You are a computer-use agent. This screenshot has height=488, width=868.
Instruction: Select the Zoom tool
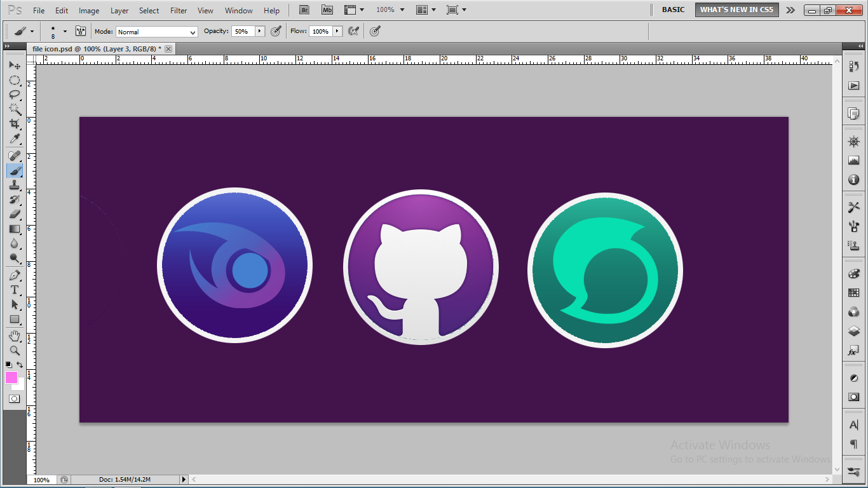tap(14, 350)
